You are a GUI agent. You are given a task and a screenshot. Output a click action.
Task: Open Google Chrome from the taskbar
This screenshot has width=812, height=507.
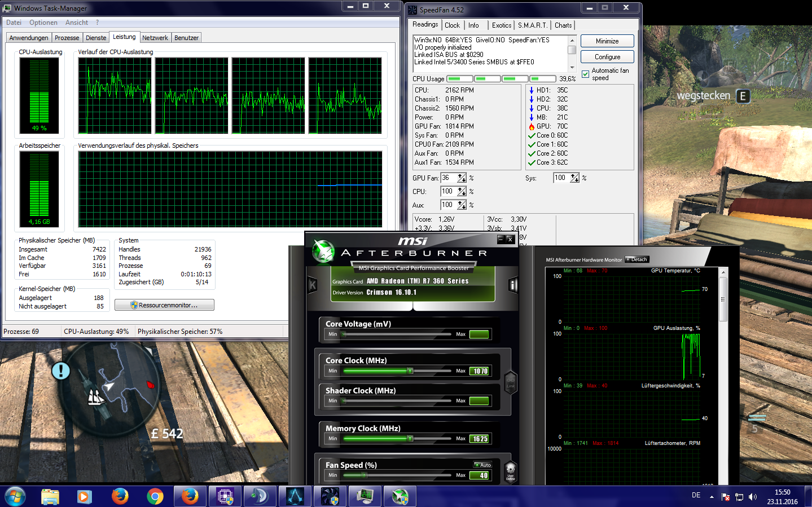tap(155, 496)
